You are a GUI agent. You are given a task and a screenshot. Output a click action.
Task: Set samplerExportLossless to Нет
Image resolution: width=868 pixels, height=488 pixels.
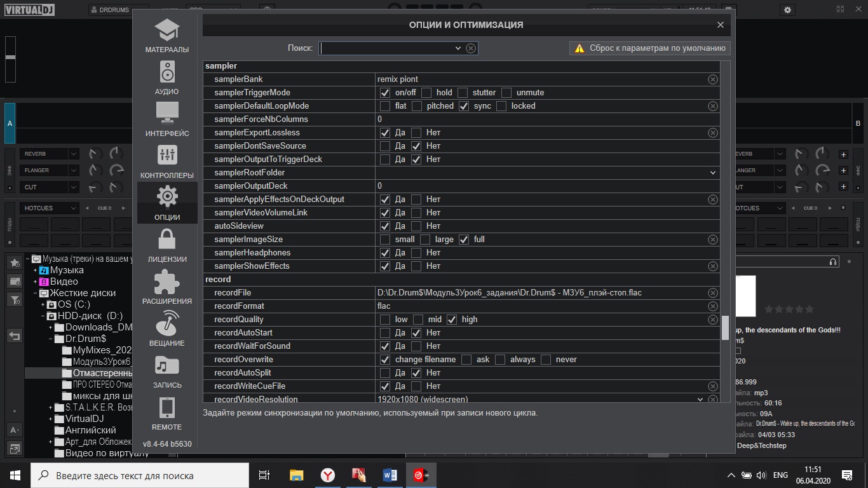(x=416, y=133)
